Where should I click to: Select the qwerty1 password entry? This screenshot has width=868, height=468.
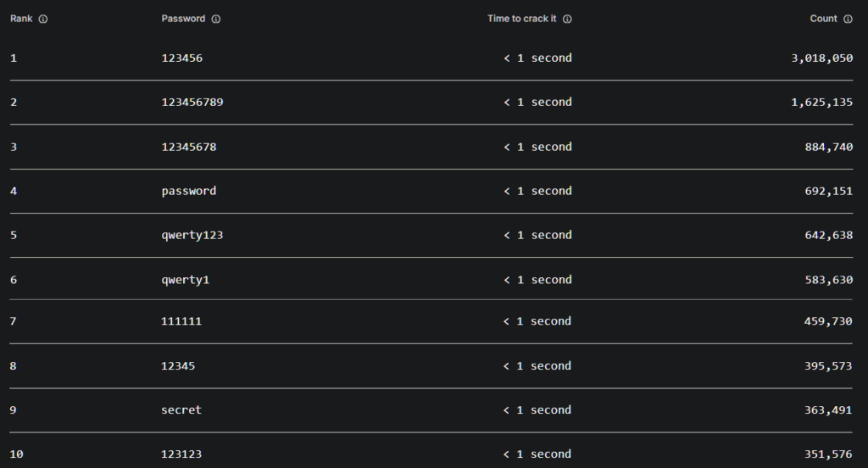tap(186, 280)
